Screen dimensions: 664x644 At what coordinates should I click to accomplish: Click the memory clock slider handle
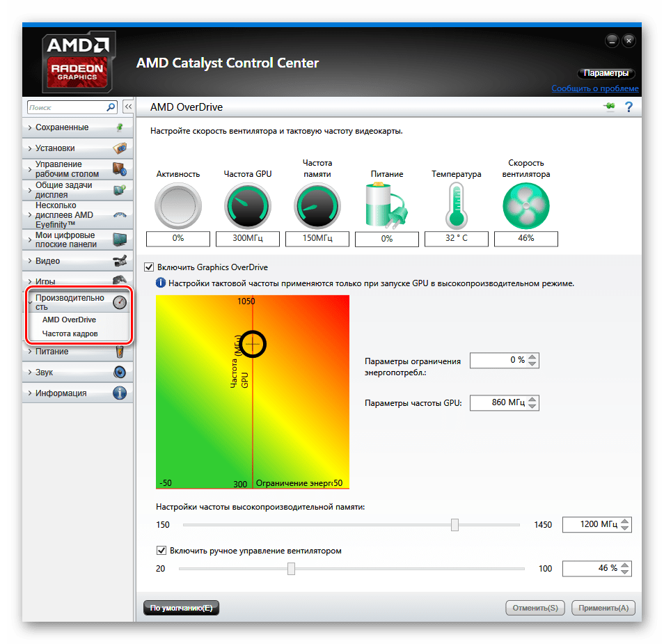point(454,524)
